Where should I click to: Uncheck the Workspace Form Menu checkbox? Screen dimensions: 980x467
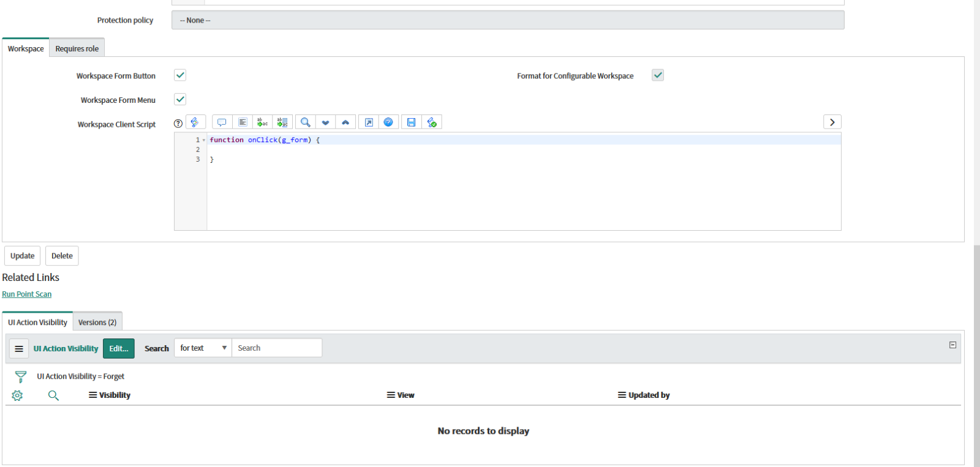[x=180, y=99]
